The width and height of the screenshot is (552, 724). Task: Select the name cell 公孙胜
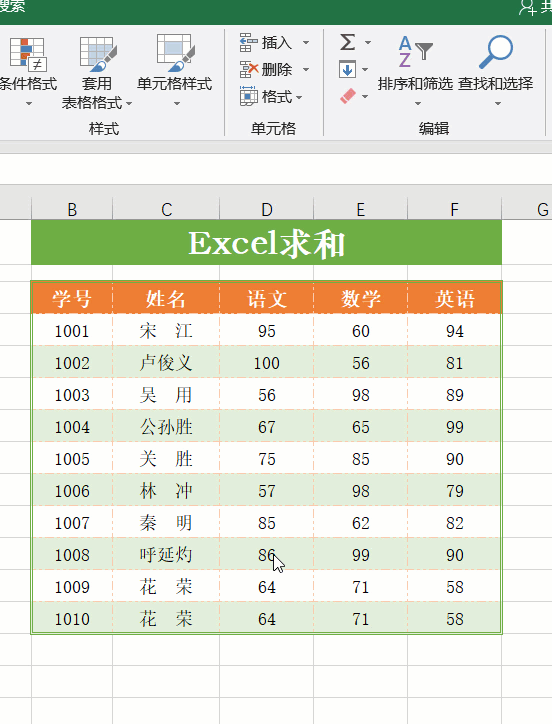(x=166, y=426)
